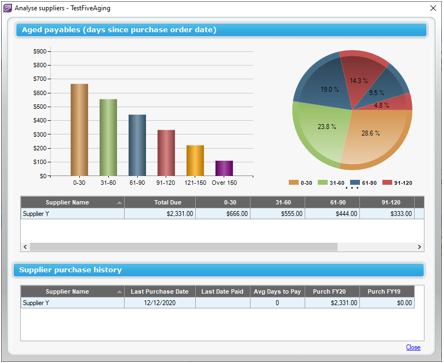
Task: Select Supplier Y row in aged payables table
Action: click(222, 214)
